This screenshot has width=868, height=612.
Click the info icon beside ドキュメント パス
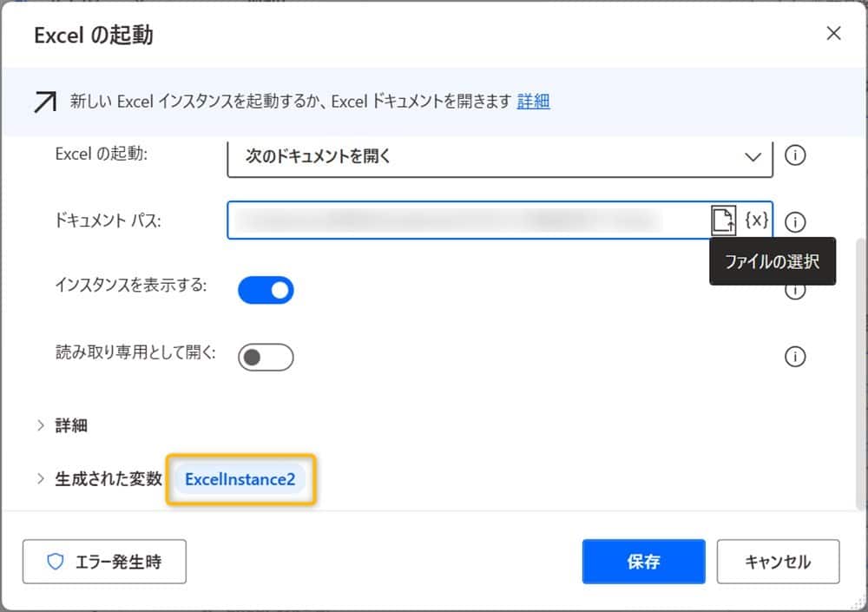point(795,222)
